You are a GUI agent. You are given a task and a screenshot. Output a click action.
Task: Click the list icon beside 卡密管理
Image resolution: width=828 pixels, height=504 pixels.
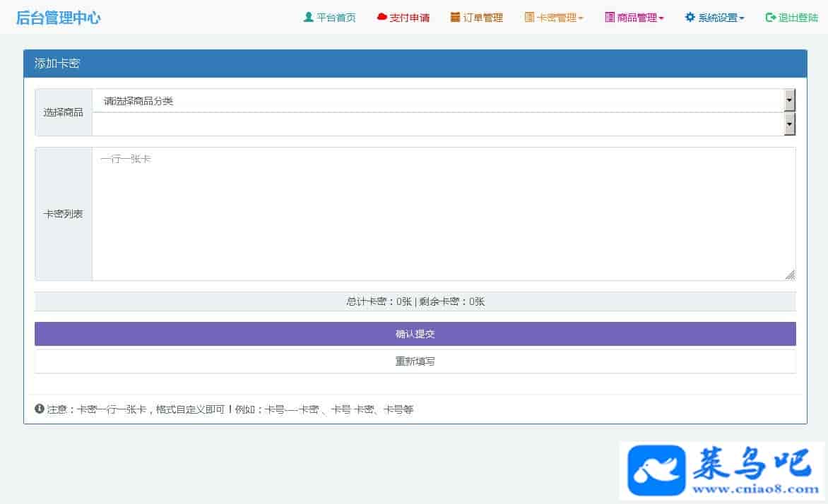[529, 18]
